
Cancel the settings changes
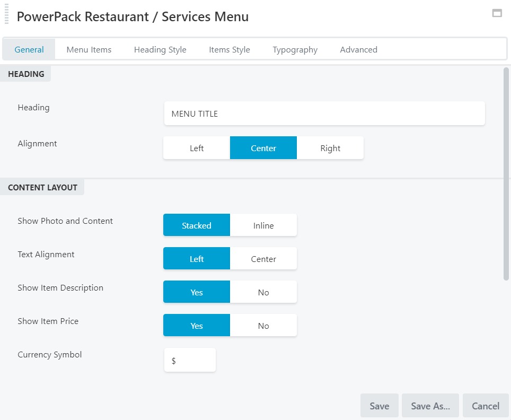coord(486,406)
